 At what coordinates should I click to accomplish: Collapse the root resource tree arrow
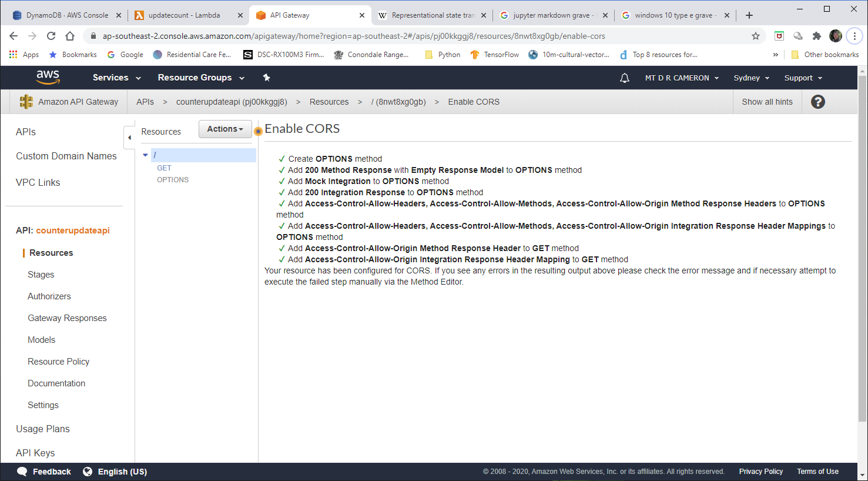145,155
